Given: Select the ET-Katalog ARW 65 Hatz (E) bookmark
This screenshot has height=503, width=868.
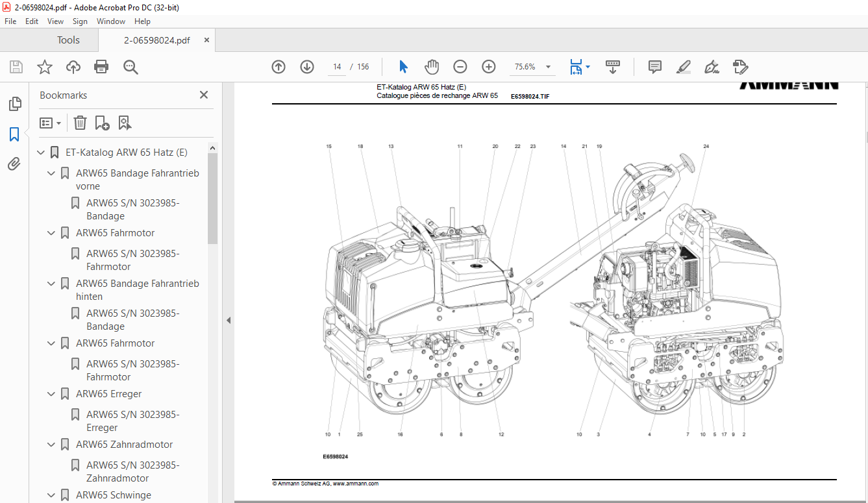Looking at the screenshot, I should (x=126, y=153).
